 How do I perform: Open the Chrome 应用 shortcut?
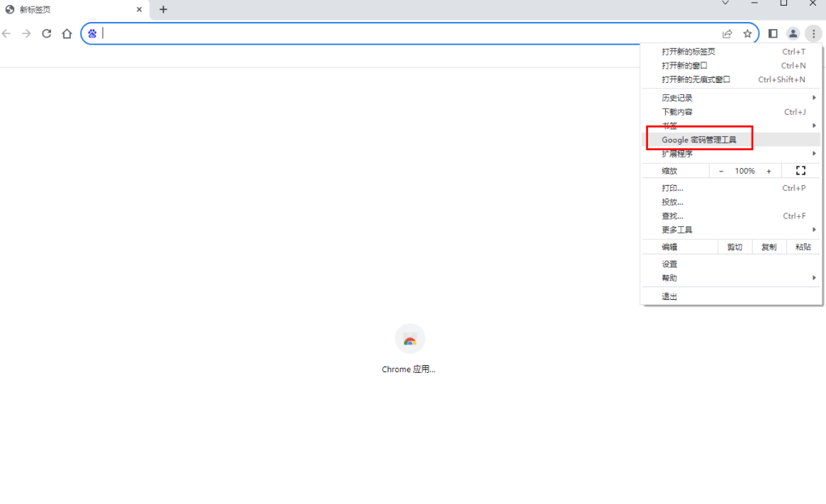[409, 349]
